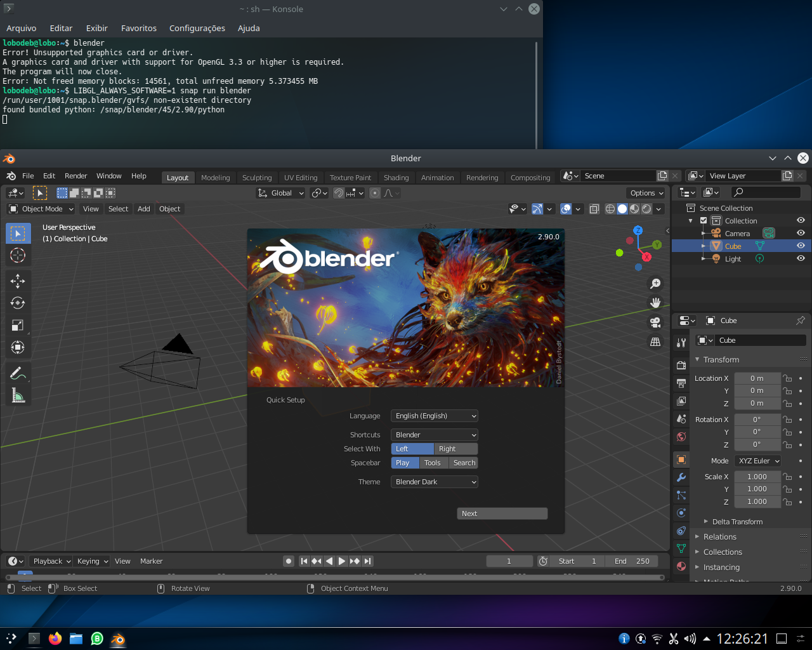Open the Render Properties tab
This screenshot has height=650, width=812.
point(681,365)
